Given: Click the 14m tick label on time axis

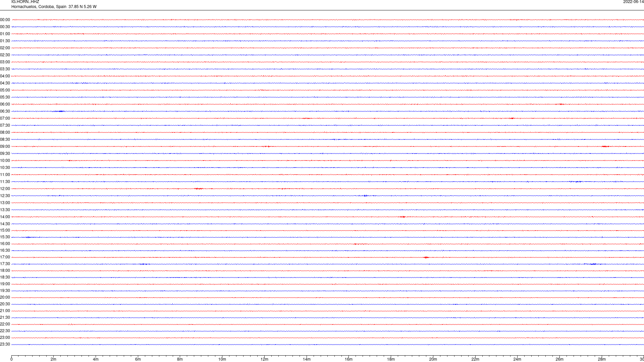Looking at the screenshot, I should 307,359.
